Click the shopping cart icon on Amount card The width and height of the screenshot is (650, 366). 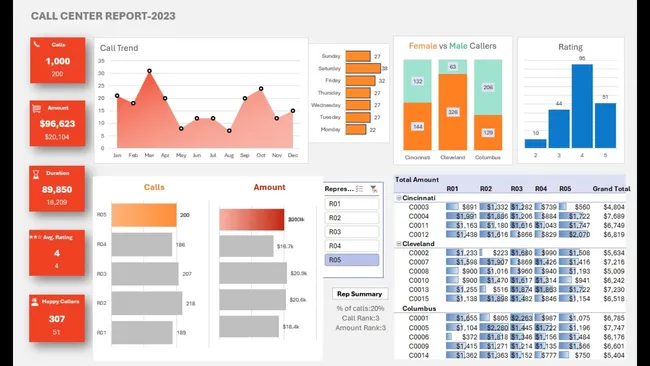(36, 109)
